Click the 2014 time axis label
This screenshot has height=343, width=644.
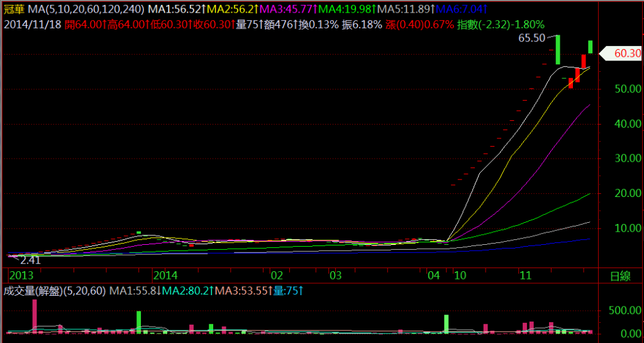(165, 275)
